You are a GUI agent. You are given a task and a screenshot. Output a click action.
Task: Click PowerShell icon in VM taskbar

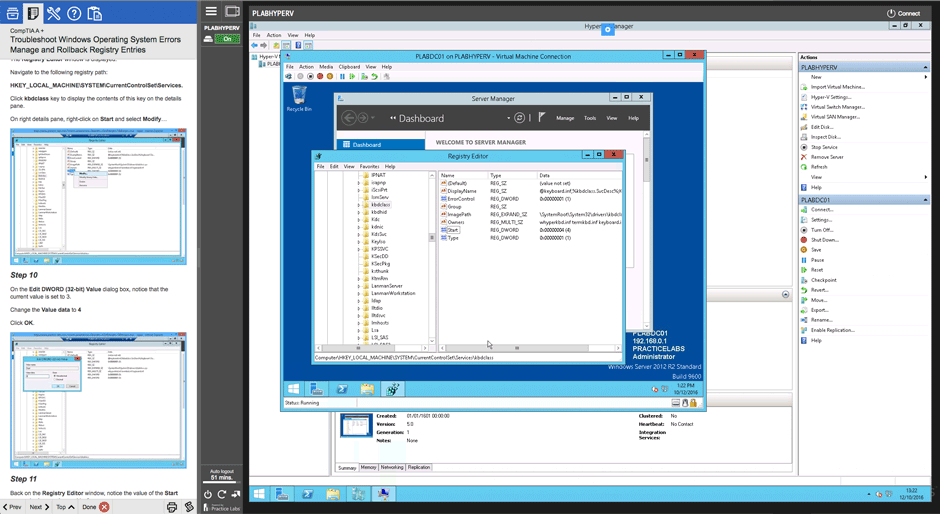342,389
